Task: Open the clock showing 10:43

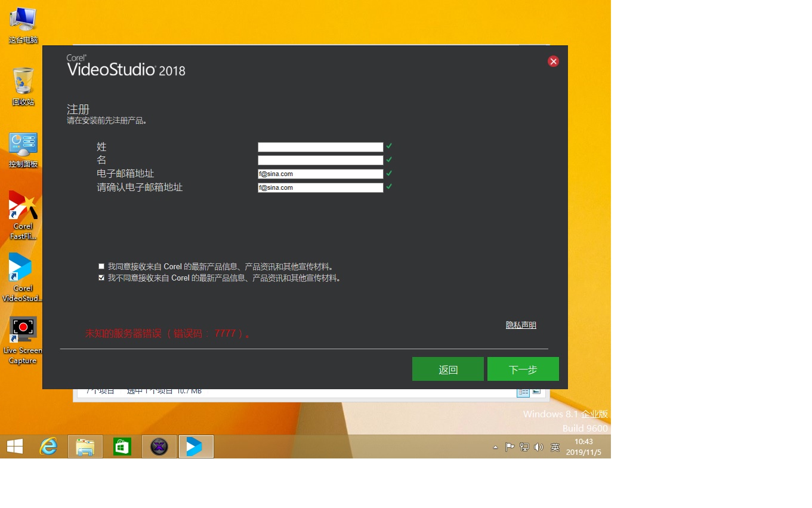Action: click(x=583, y=447)
